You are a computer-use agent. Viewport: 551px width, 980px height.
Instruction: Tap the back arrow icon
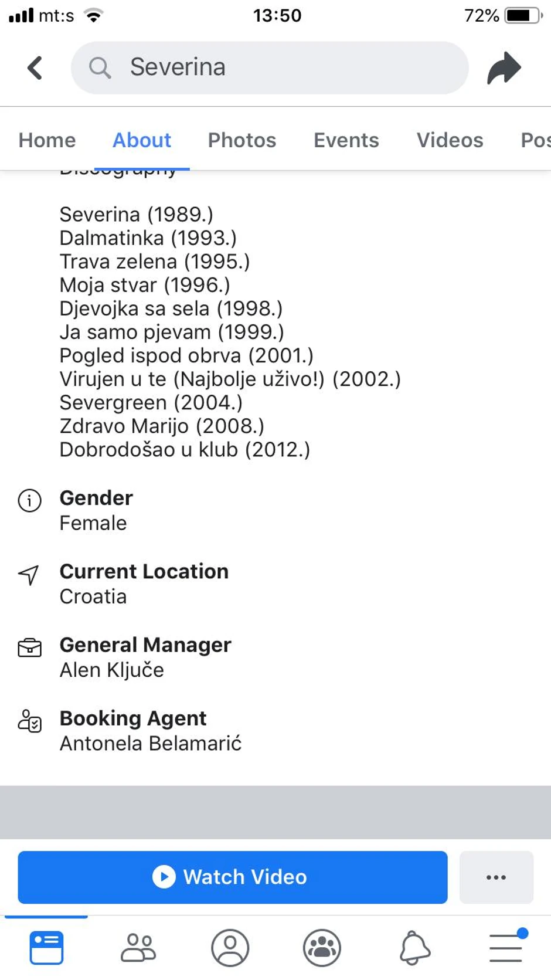coord(35,67)
